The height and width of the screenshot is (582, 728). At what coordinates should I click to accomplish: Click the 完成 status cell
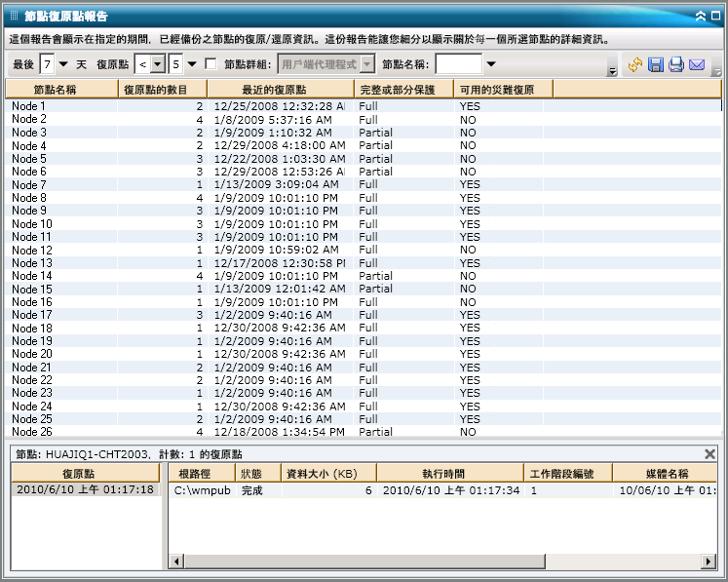point(252,490)
